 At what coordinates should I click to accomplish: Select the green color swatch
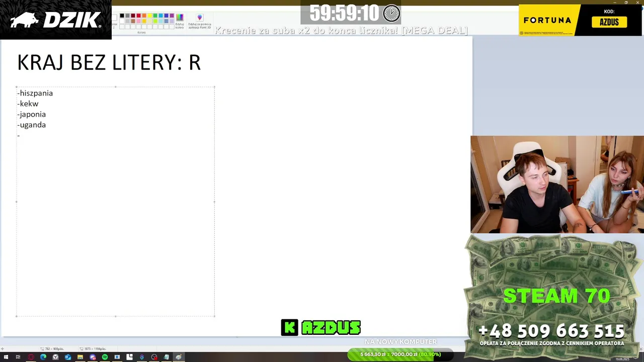point(155,16)
